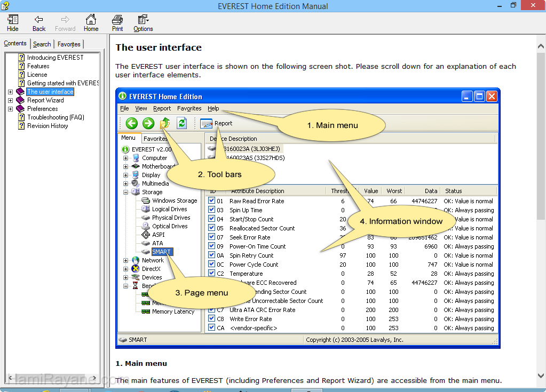Open Windows Storage page in EVEREST tree
546x392 pixels.
pos(175,201)
